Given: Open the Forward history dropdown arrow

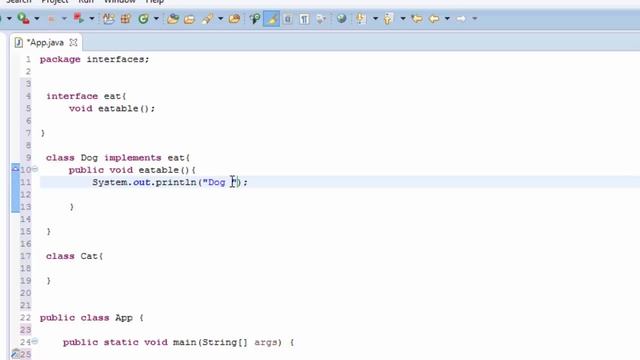Looking at the screenshot, I should 474,18.
